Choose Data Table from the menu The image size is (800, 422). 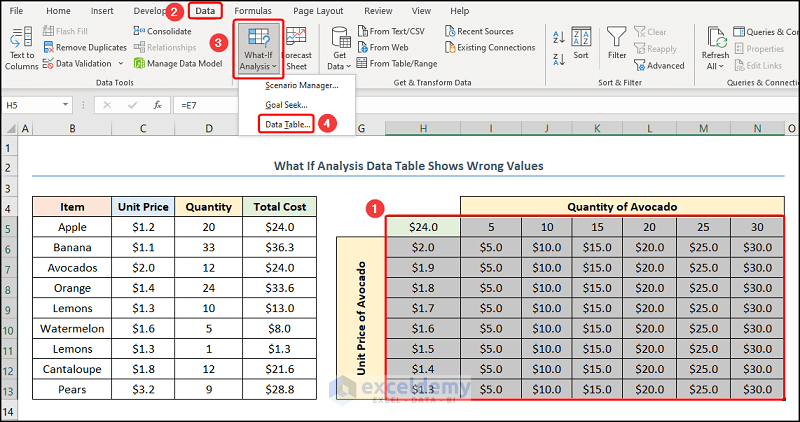click(x=288, y=124)
